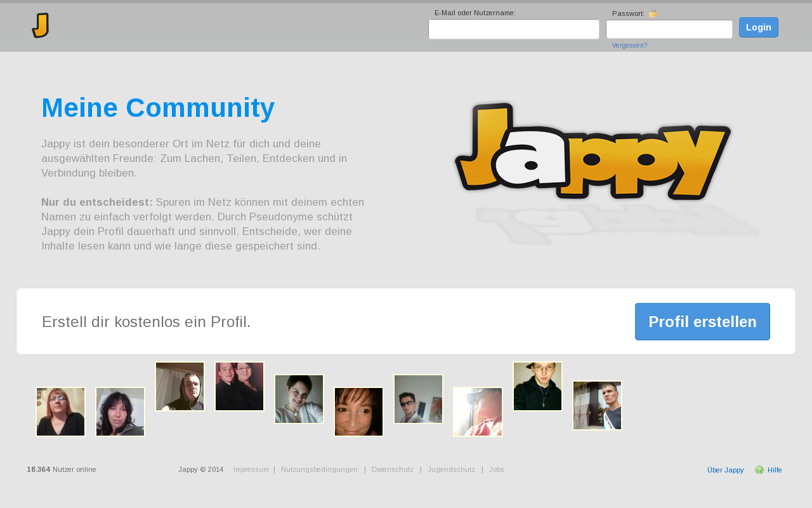812x508 pixels.
Task: Focus the Passwort input field
Action: click(x=669, y=29)
